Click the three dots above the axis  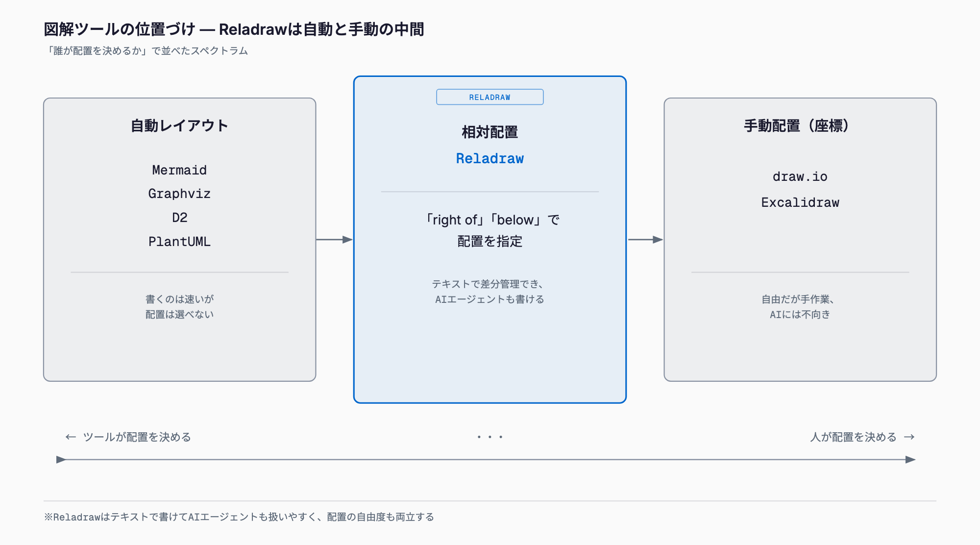point(490,437)
